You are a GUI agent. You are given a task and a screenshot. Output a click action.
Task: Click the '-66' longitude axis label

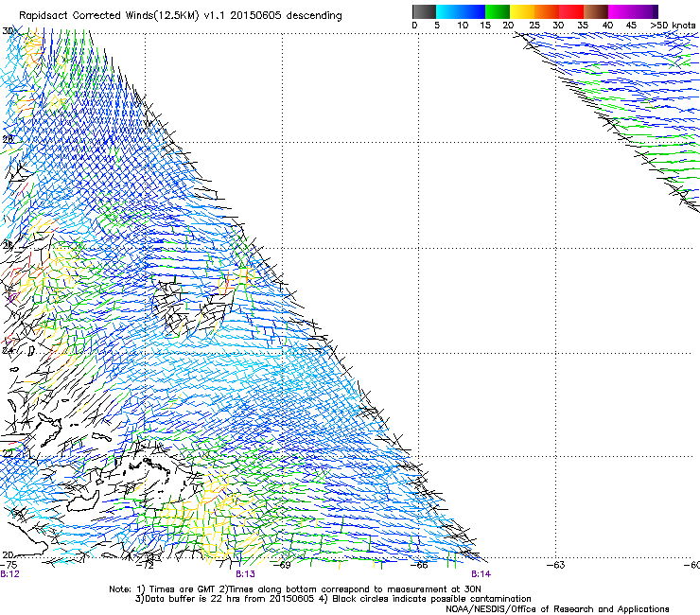tap(419, 565)
